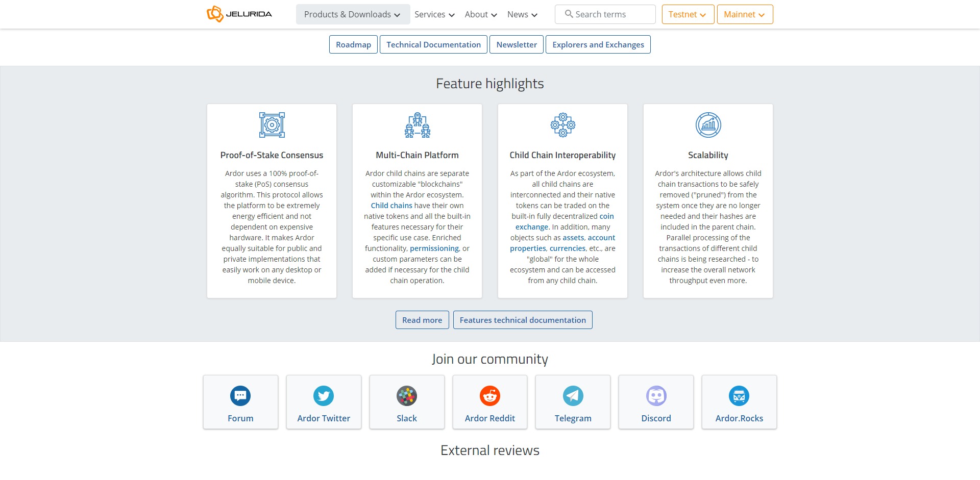Open the Testnet dropdown
The image size is (980, 480).
[688, 14]
